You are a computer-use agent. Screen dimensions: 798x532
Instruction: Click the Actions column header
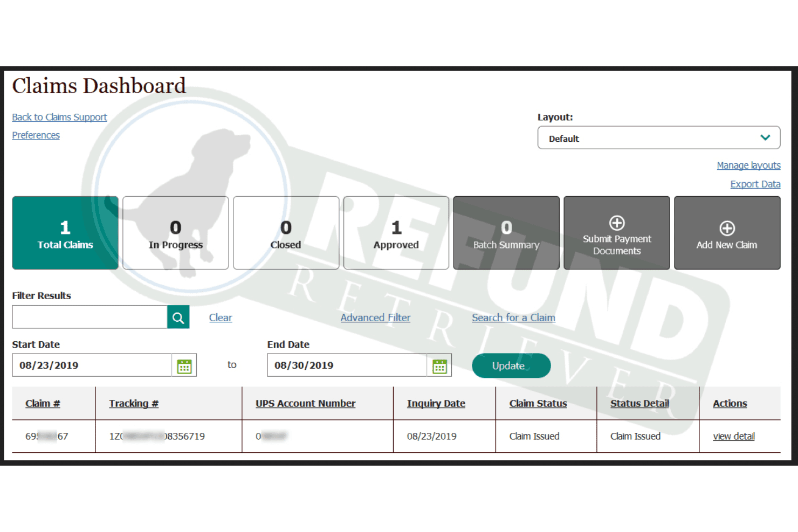(730, 404)
